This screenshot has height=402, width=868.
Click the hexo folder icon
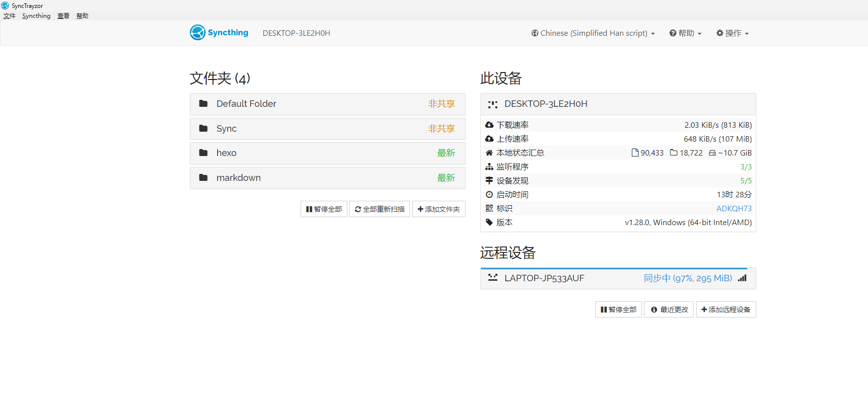point(203,153)
